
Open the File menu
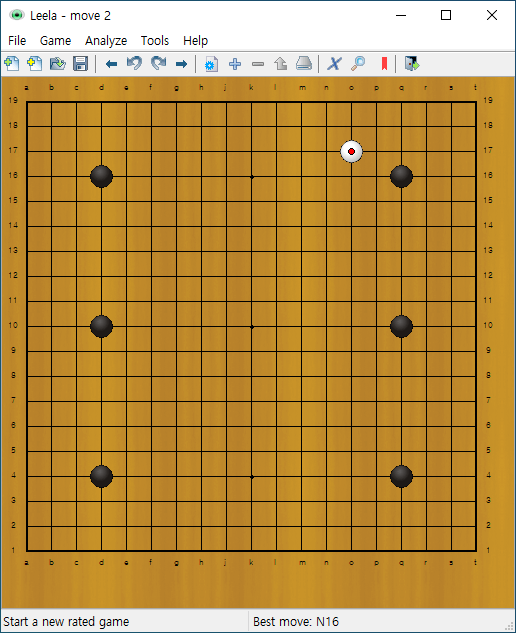click(x=17, y=41)
